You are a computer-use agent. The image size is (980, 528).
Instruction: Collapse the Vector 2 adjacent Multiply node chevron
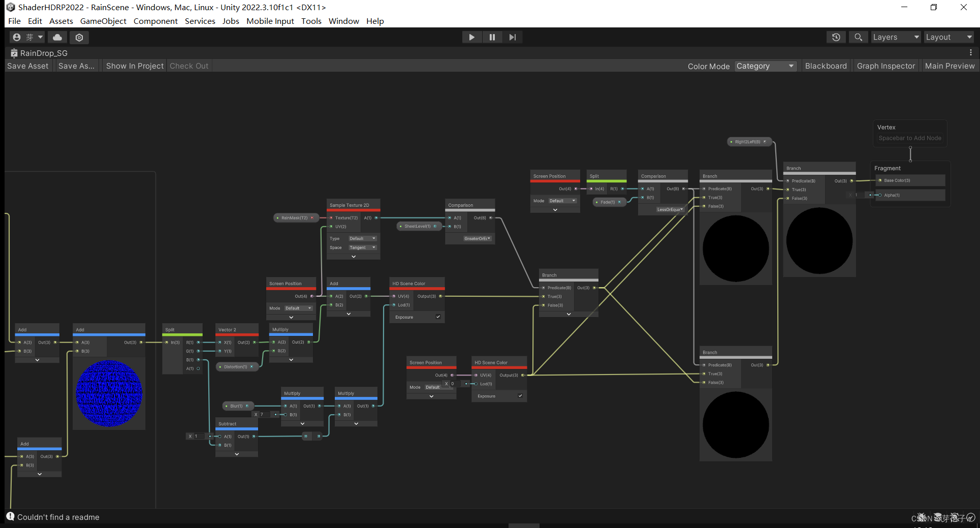(x=291, y=359)
